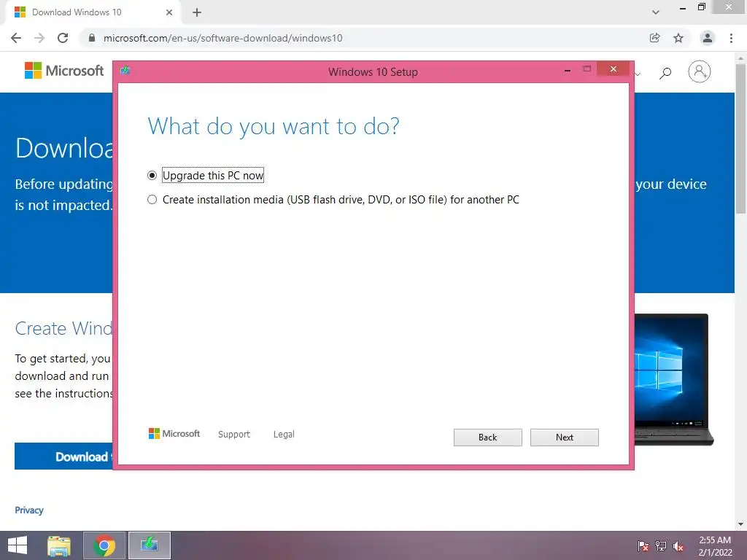Click the Microsoft logo on the webpage
This screenshot has width=747, height=560.
(x=64, y=71)
